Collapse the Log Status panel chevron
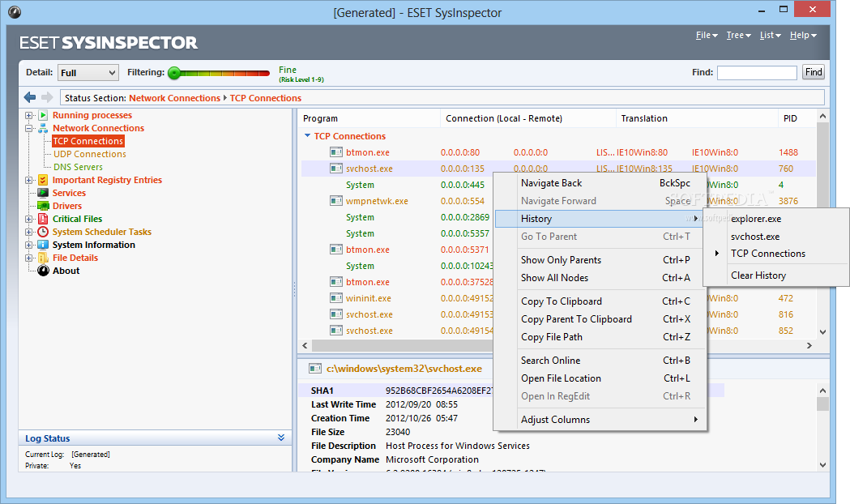850x504 pixels. (x=281, y=438)
